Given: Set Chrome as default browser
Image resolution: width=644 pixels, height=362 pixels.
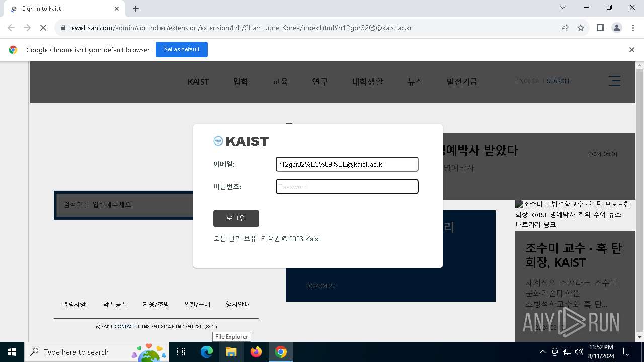Looking at the screenshot, I should [x=182, y=50].
